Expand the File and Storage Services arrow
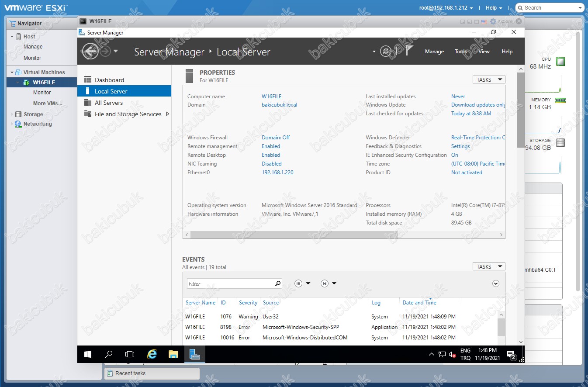 point(168,114)
